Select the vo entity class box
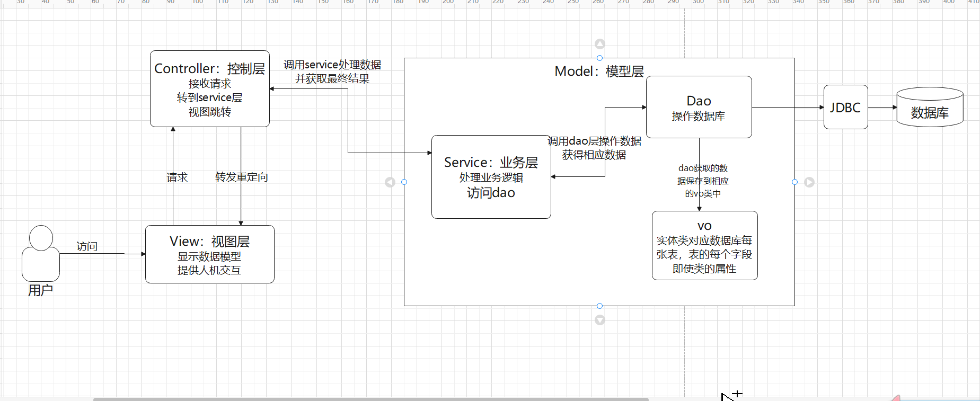 (x=704, y=246)
